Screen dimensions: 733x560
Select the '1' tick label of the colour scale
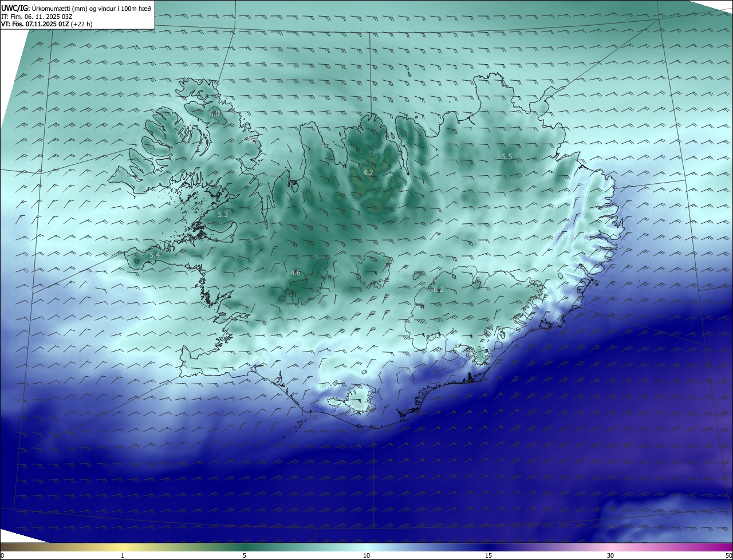[x=123, y=555]
